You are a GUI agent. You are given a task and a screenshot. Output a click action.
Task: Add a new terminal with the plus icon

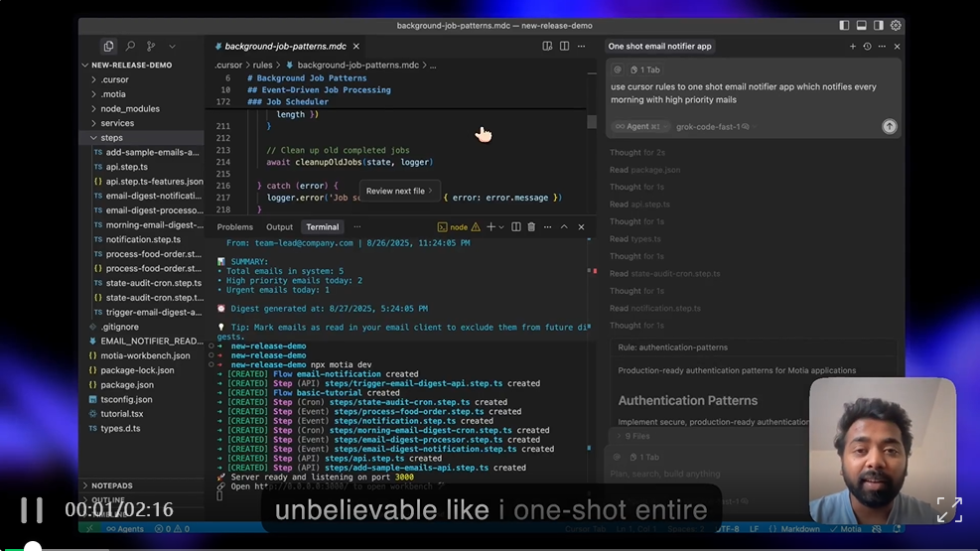click(491, 226)
